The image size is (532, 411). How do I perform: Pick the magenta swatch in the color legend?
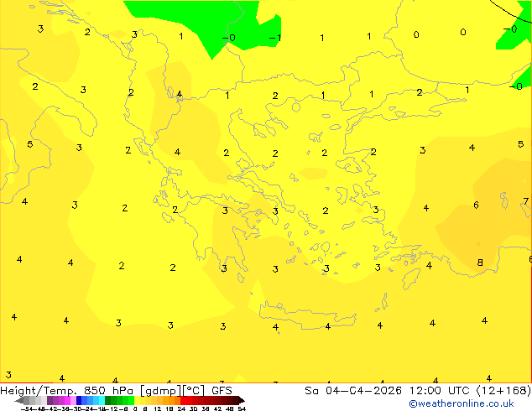(67, 400)
